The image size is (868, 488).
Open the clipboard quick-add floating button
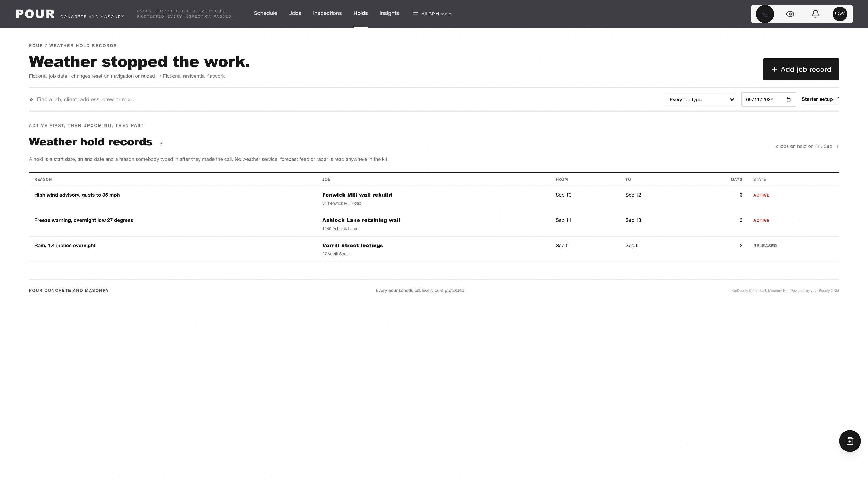(849, 441)
